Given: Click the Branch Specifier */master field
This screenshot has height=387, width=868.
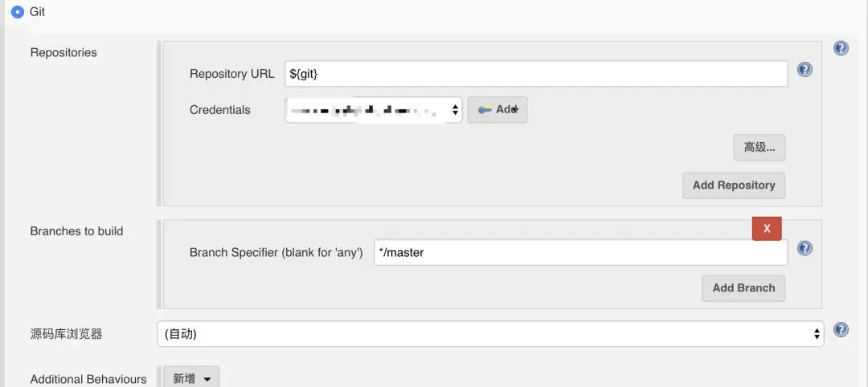Looking at the screenshot, I should [x=581, y=253].
